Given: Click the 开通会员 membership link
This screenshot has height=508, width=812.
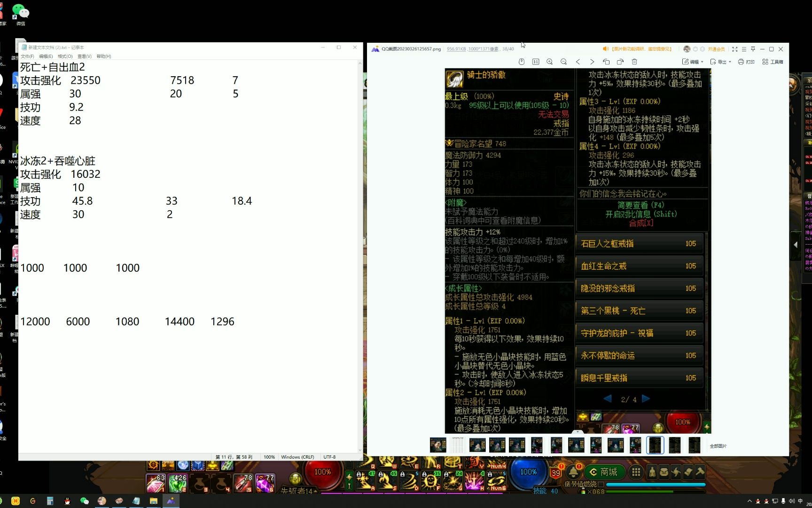Looking at the screenshot, I should pyautogui.click(x=717, y=49).
